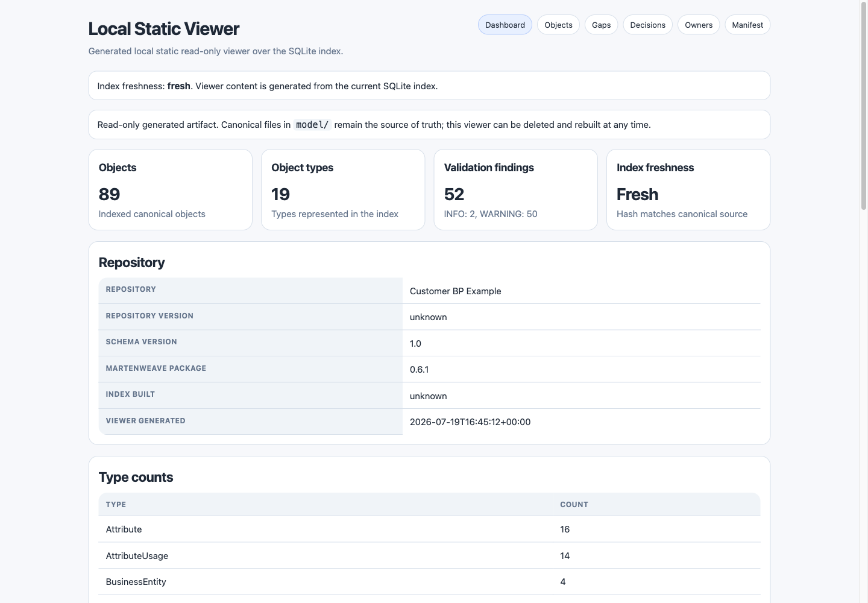Click the Type counts heading
Image resolution: width=868 pixels, height=603 pixels.
(136, 477)
